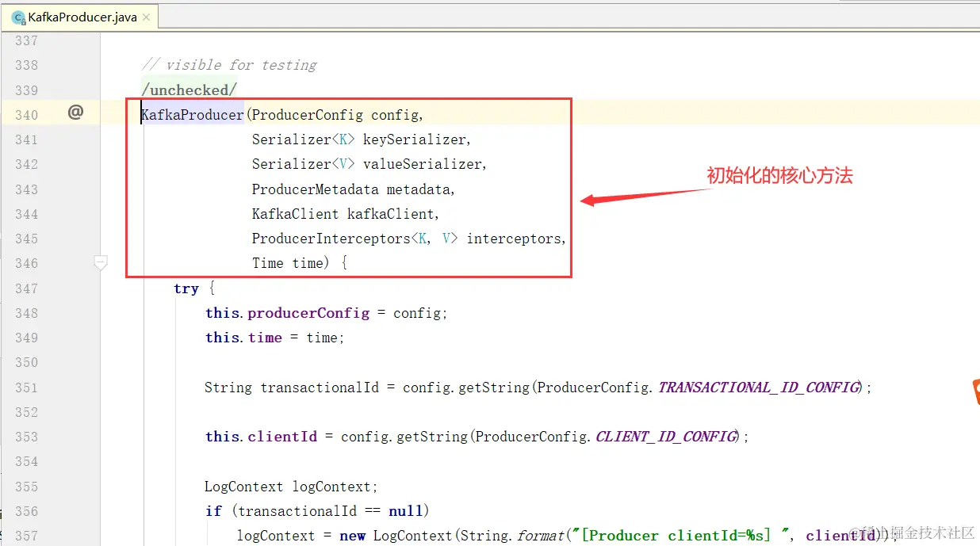
Task: Click the Java class icon on KafkaProducer.java tab
Action: click(x=18, y=17)
